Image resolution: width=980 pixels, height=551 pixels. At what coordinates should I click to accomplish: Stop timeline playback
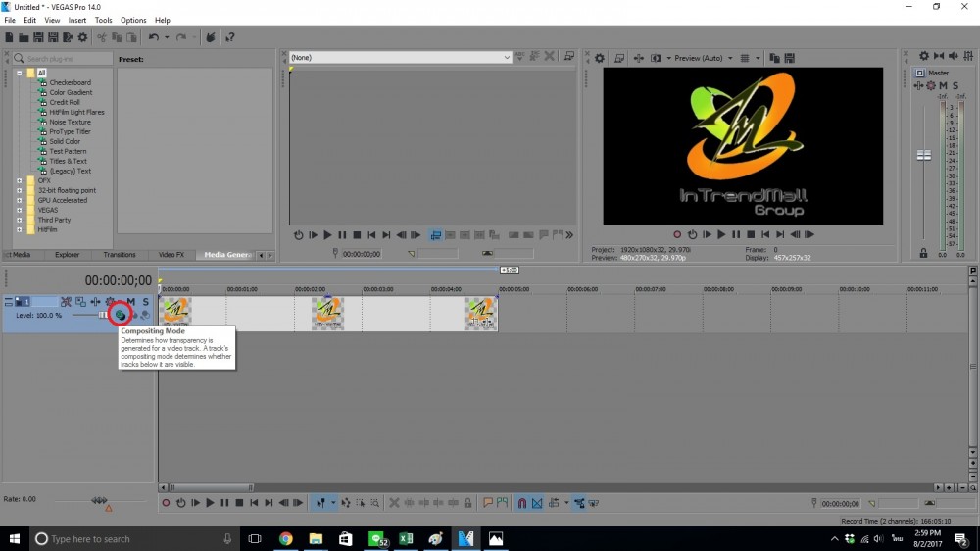pos(239,503)
